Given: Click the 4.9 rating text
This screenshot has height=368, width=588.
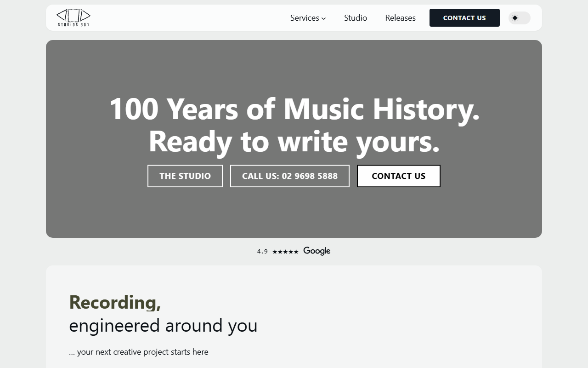Looking at the screenshot, I should pyautogui.click(x=262, y=252).
